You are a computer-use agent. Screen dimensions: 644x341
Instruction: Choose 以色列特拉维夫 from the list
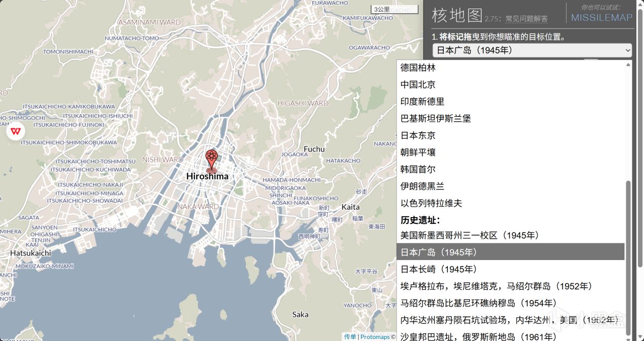510,203
